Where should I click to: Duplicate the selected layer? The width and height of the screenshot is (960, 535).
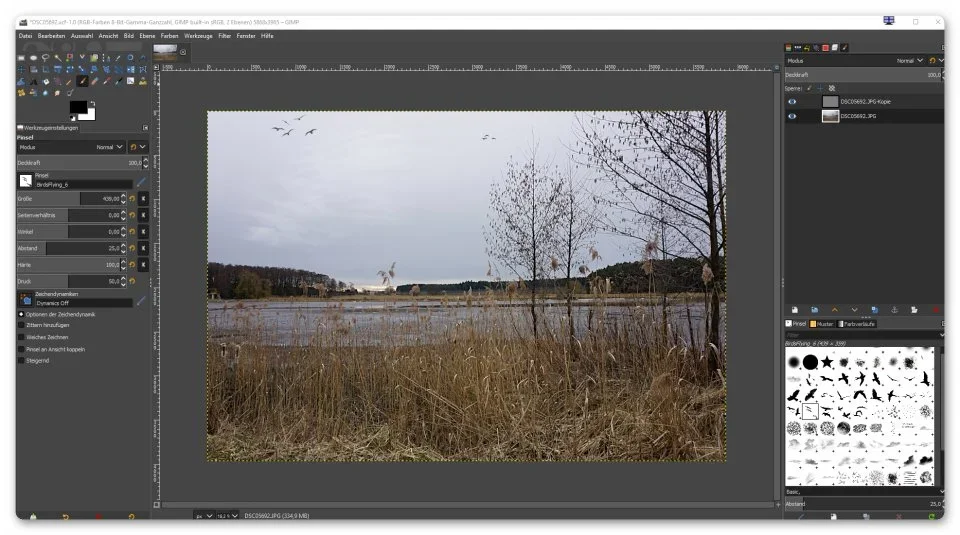point(874,310)
